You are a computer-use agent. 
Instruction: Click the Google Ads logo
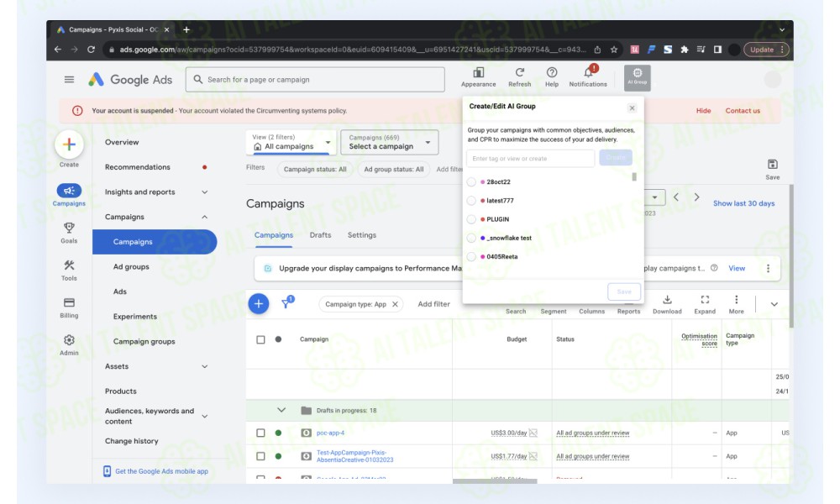tap(130, 80)
